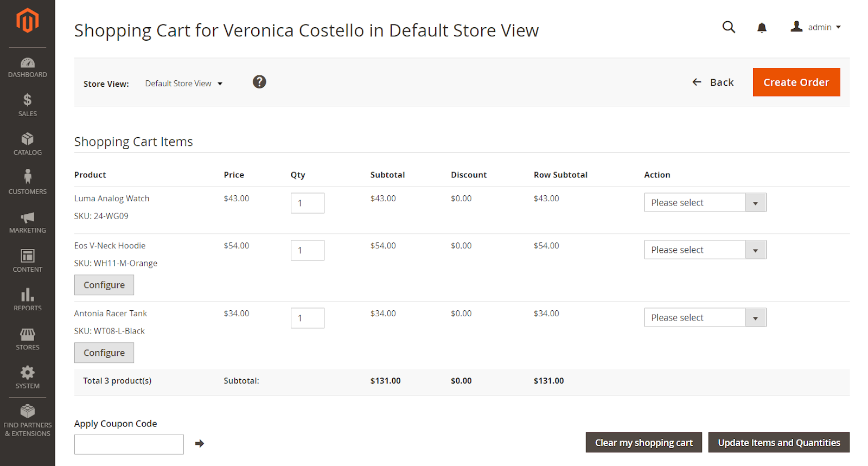The image size is (868, 466).
Task: Open the Reports sidebar menu
Action: point(27,299)
